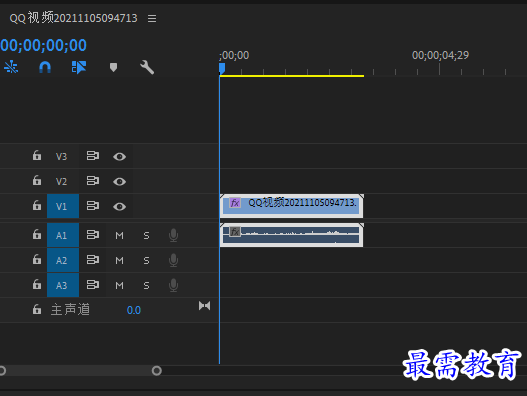The image size is (527, 396).
Task: Toggle lock on track V3
Action: click(x=37, y=156)
